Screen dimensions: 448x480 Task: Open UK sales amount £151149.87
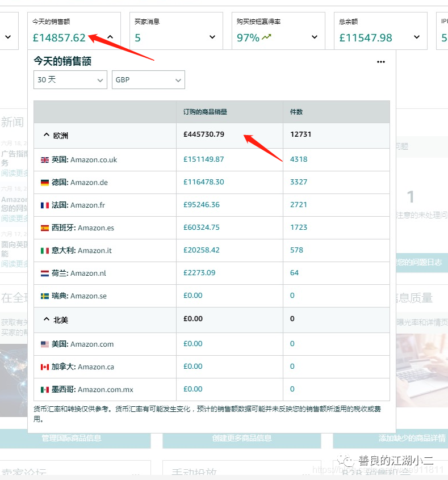203,159
